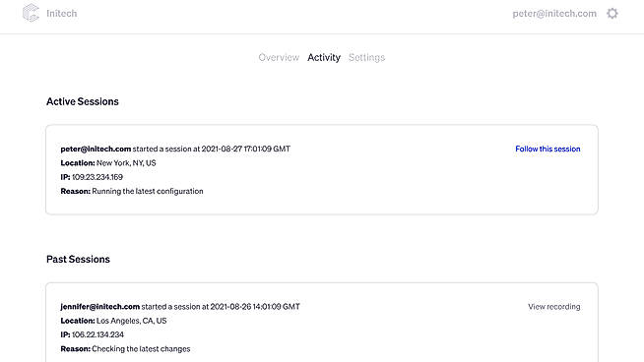644x362 pixels.
Task: Click the session timestamp 2021-08-27 17:01:09 GMT
Action: coord(245,149)
